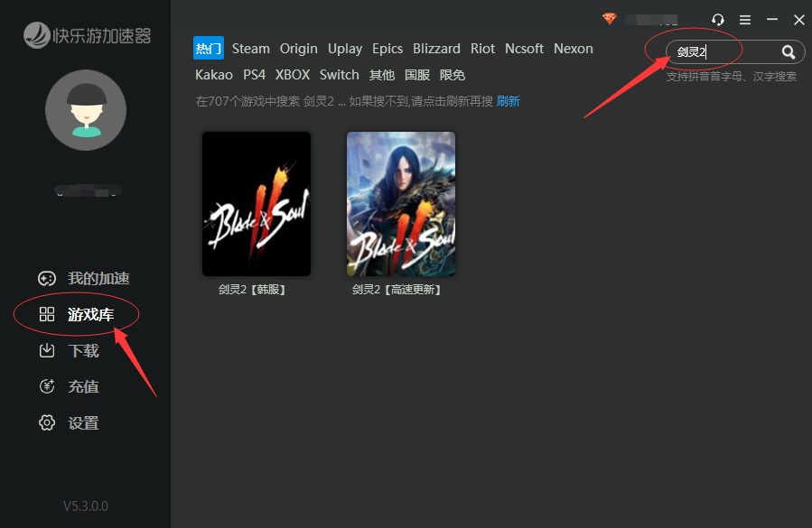Choose the Nexon category
The image size is (812, 528).
tap(574, 49)
